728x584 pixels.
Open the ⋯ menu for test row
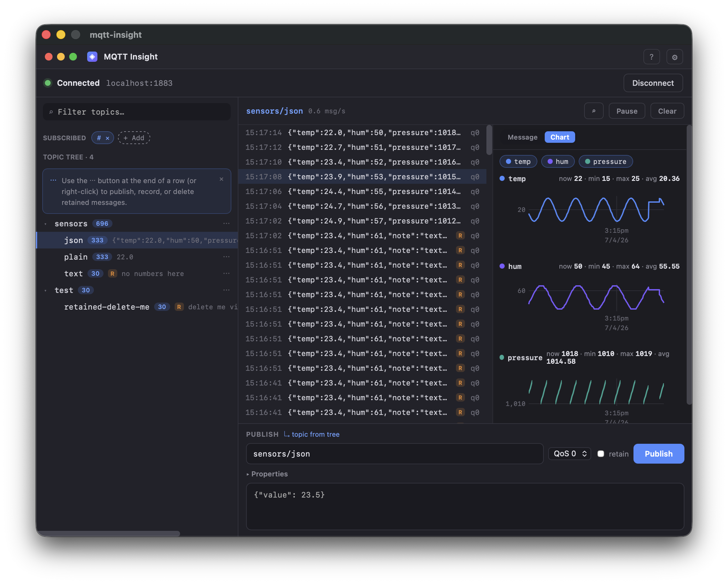pos(226,290)
